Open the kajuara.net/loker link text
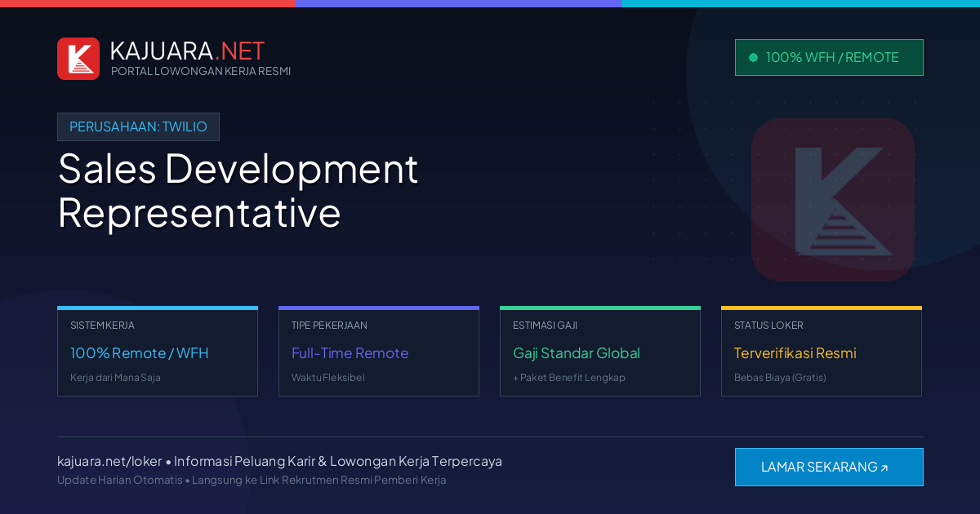This screenshot has width=980, height=514. click(x=109, y=461)
